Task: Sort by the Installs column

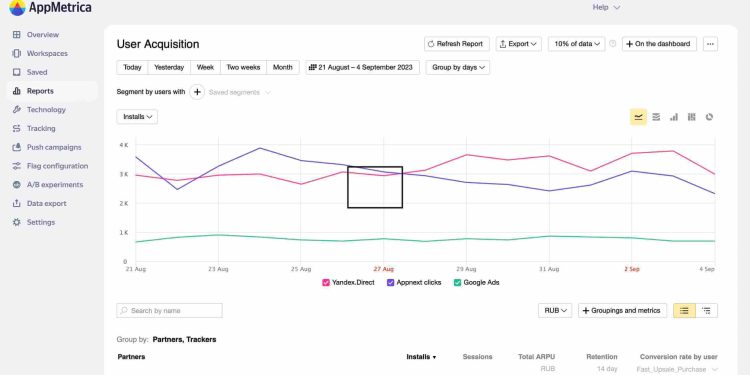Action: (421, 357)
